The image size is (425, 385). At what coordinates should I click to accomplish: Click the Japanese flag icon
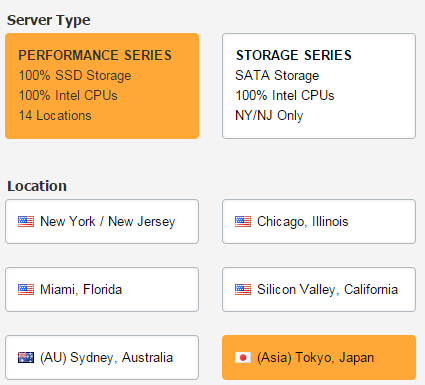coord(243,357)
